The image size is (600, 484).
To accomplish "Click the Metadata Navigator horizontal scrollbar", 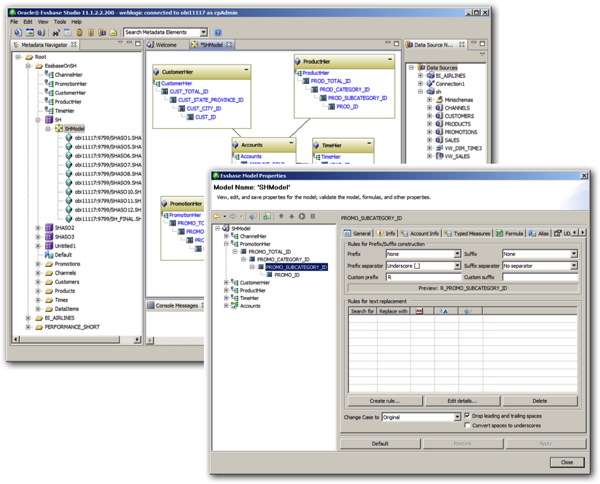I will pos(77,339).
